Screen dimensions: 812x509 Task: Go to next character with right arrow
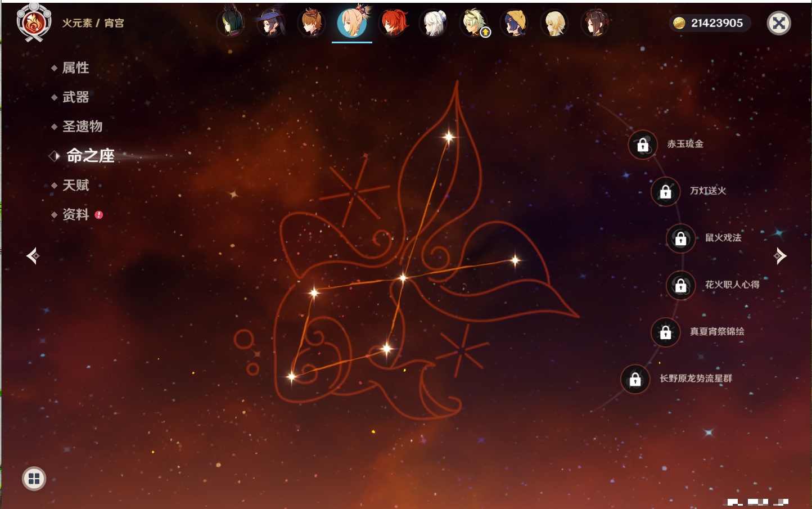[780, 256]
